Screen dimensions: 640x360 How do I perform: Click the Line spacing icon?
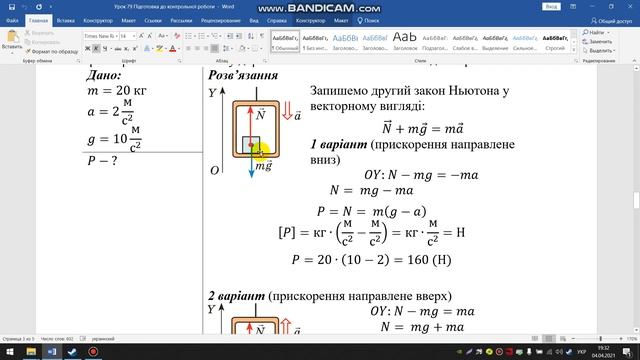point(226,49)
